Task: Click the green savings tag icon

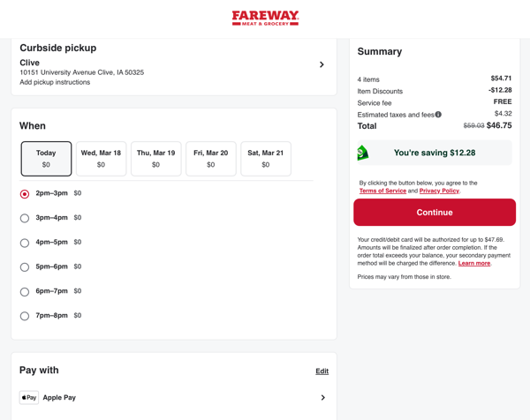Action: pos(362,153)
